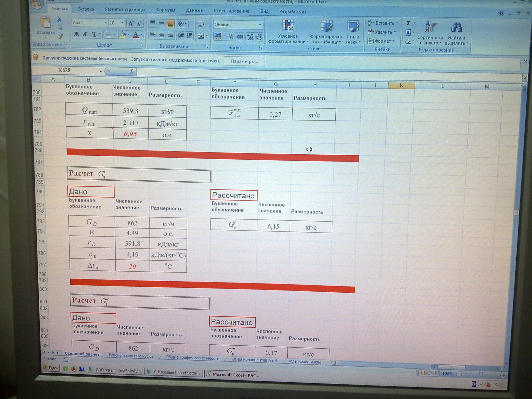This screenshot has height=399, width=532.
Task: Click the Wrap Text icon
Action: [200, 24]
